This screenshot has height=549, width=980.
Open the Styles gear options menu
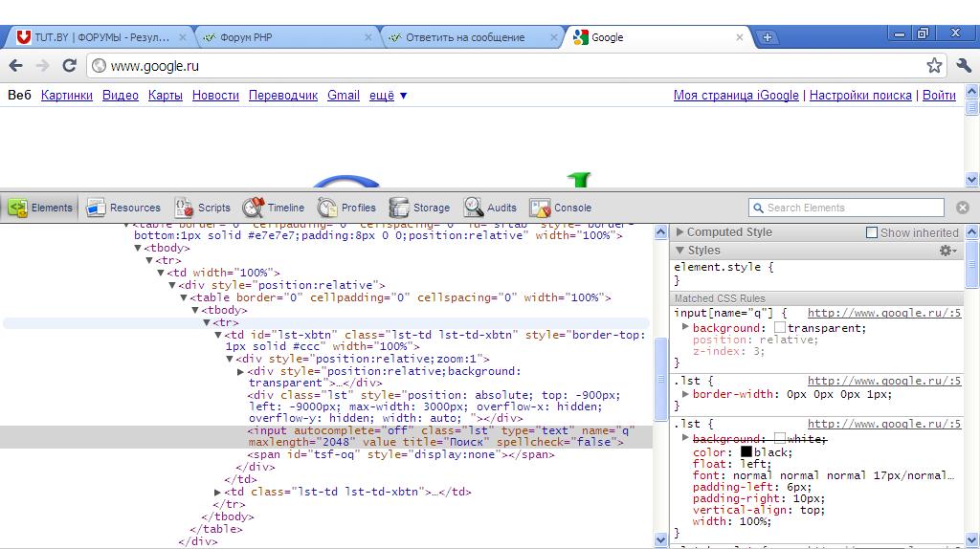pyautogui.click(x=947, y=251)
